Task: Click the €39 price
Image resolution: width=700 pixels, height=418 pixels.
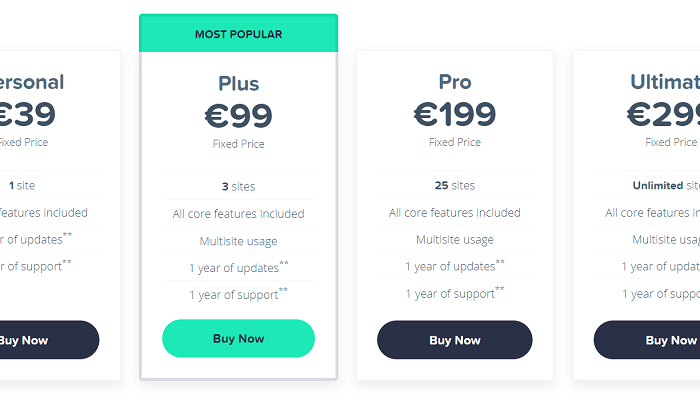Action: (28, 114)
